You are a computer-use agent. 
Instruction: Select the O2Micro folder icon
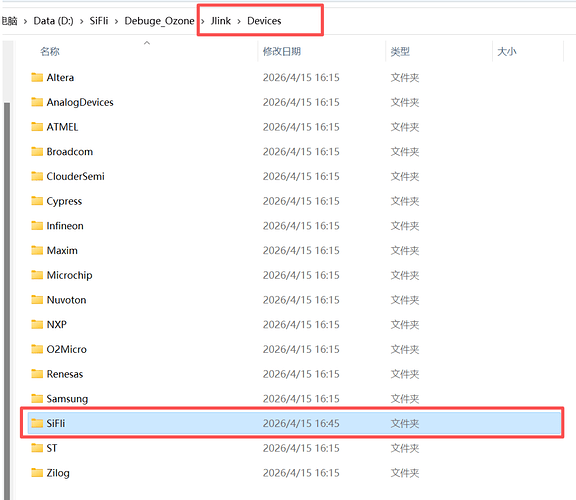click(x=37, y=349)
